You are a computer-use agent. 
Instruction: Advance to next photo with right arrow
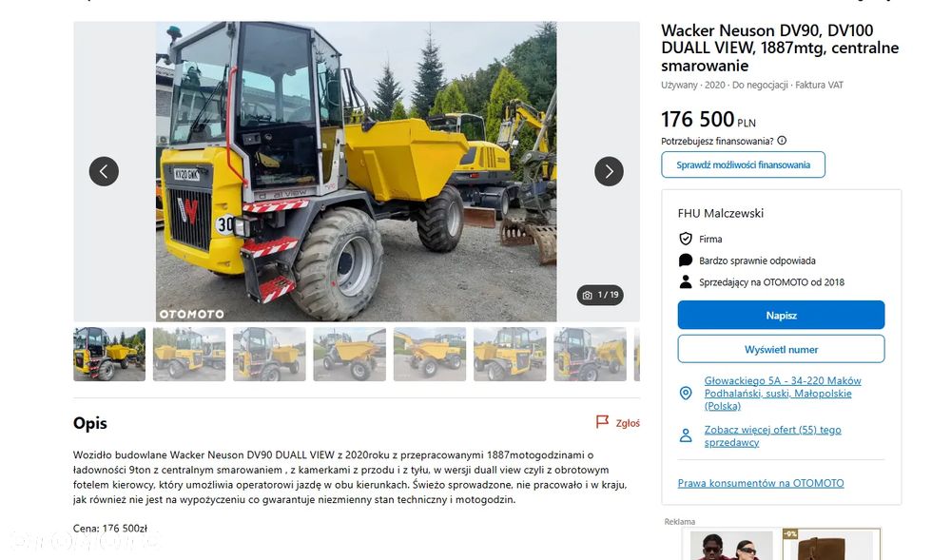(609, 171)
